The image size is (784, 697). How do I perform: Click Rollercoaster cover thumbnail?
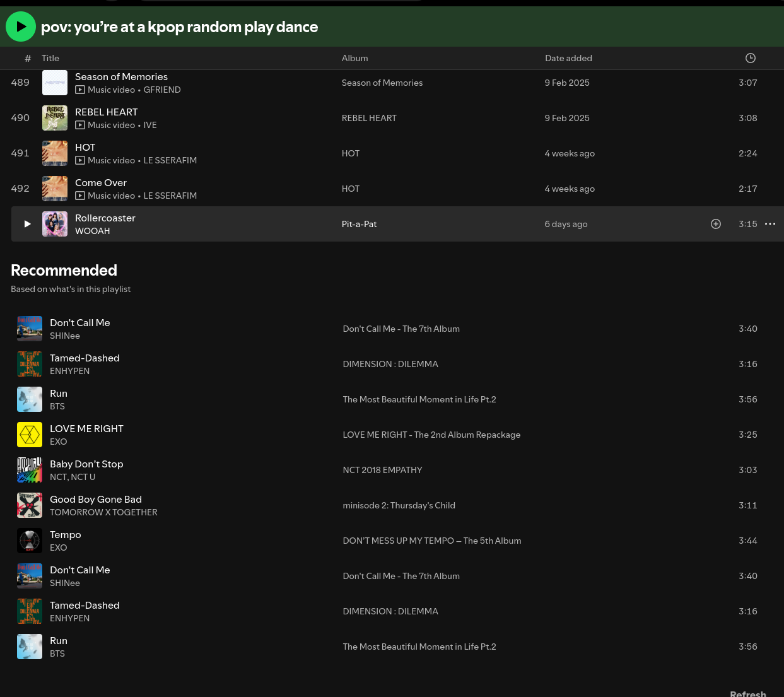pos(55,224)
